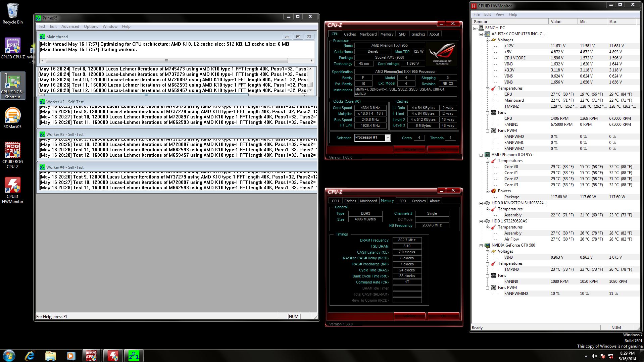The width and height of the screenshot is (644, 362).
Task: Click the Worker #2 window icon
Action: point(42,102)
